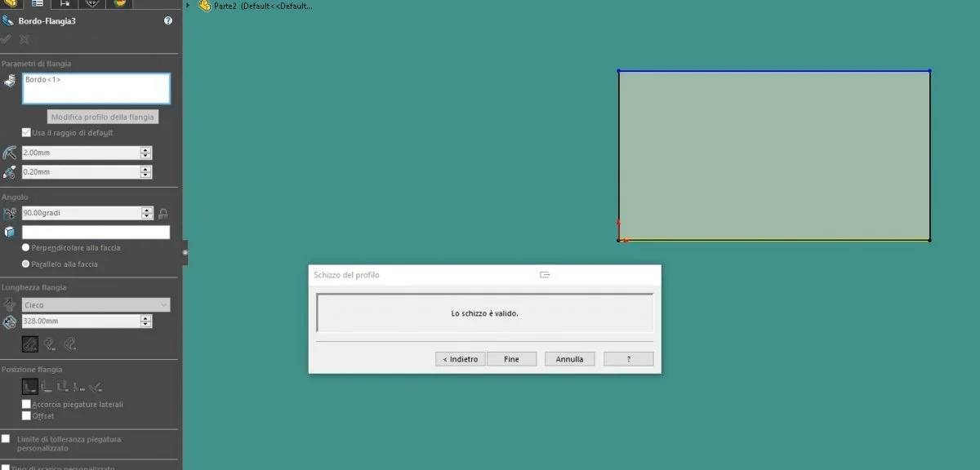Focus the 90.00gradi angle field
Screen dimensions: 980x470
point(82,213)
